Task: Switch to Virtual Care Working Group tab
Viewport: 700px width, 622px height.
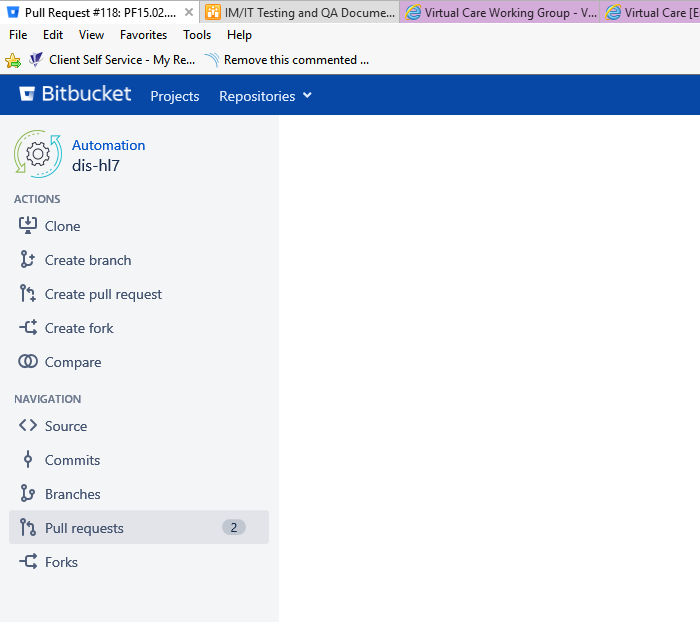Action: tap(499, 13)
